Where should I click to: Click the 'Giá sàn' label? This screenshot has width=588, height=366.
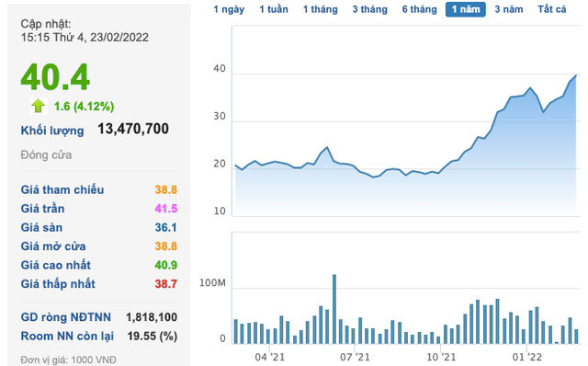click(x=41, y=227)
